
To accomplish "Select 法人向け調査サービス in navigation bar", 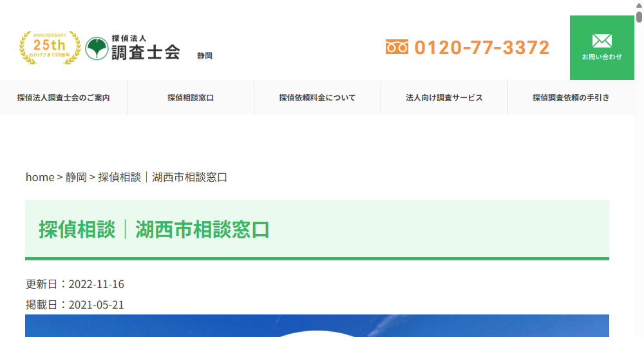I will click(444, 98).
